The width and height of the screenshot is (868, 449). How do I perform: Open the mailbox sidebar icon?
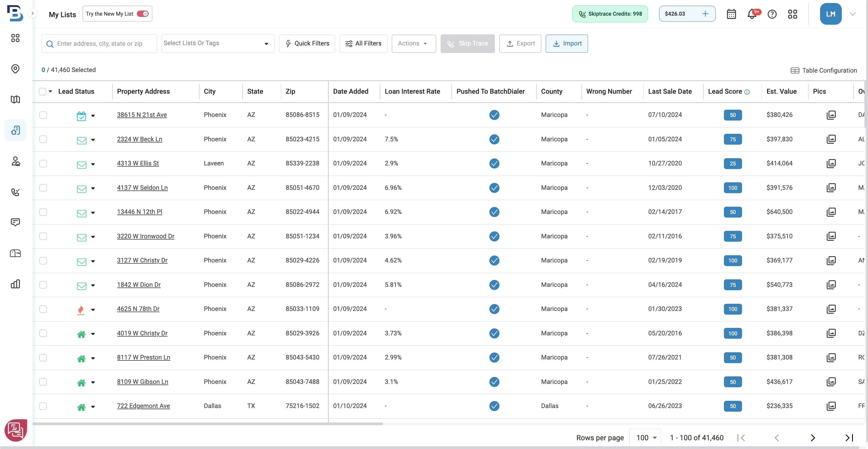tap(15, 253)
